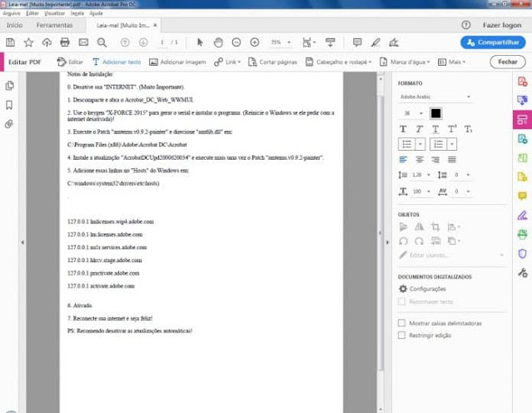Select the Hand pan tool
Image resolution: width=532 pixels, height=413 pixels.
point(218,42)
